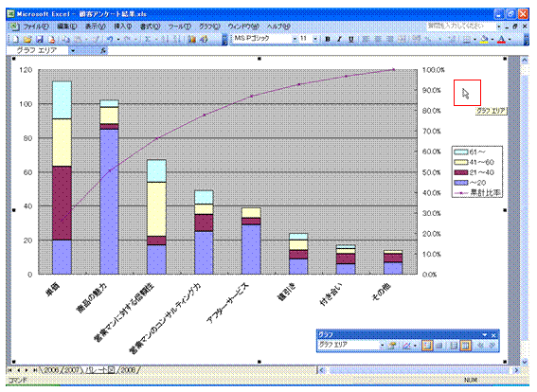Toggle Align Left
This screenshot has height=392, width=537.
click(366, 39)
